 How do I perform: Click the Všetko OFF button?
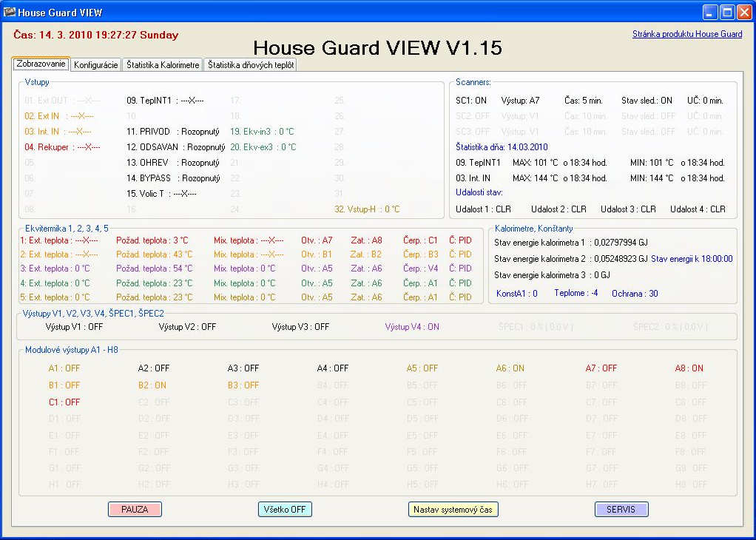tap(285, 509)
